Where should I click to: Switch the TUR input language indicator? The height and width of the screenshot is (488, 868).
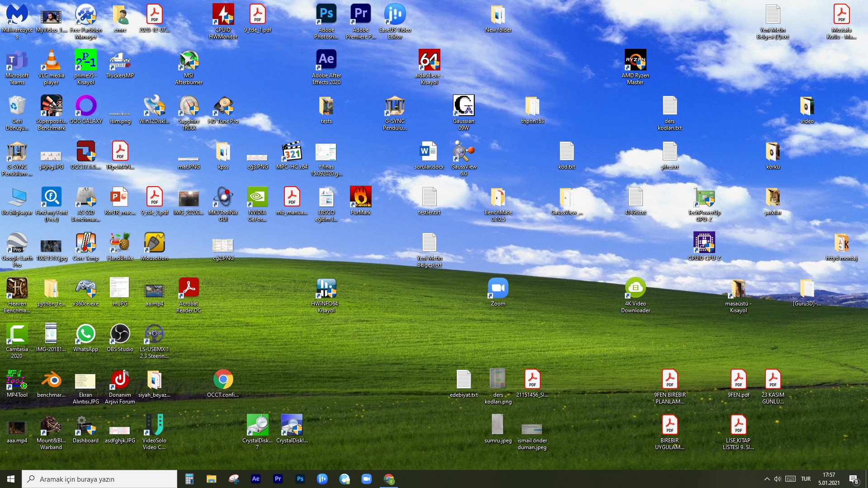point(806,479)
